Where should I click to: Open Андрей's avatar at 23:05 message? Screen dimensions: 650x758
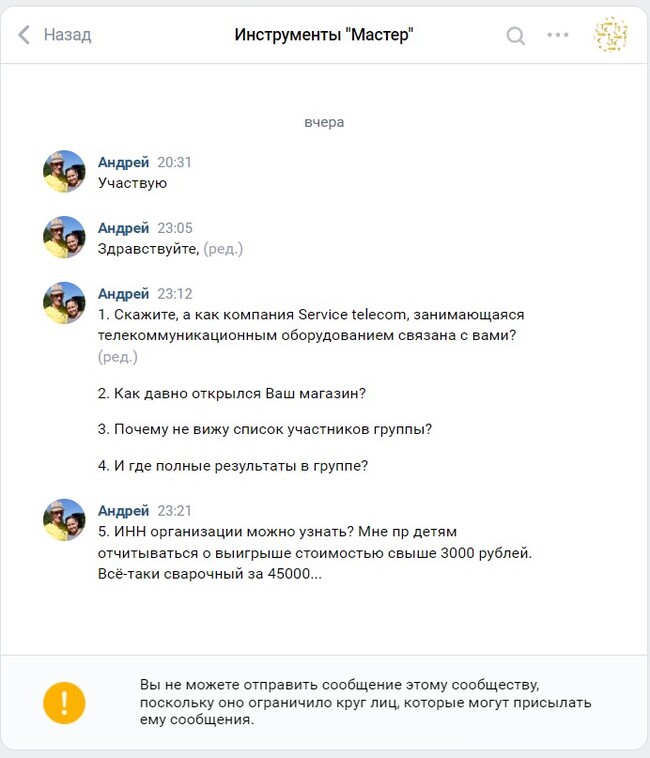coord(64,237)
